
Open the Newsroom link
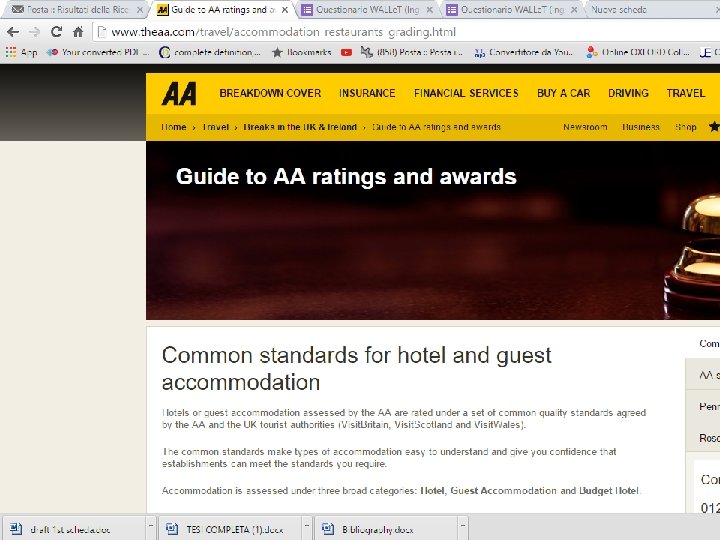click(x=585, y=127)
